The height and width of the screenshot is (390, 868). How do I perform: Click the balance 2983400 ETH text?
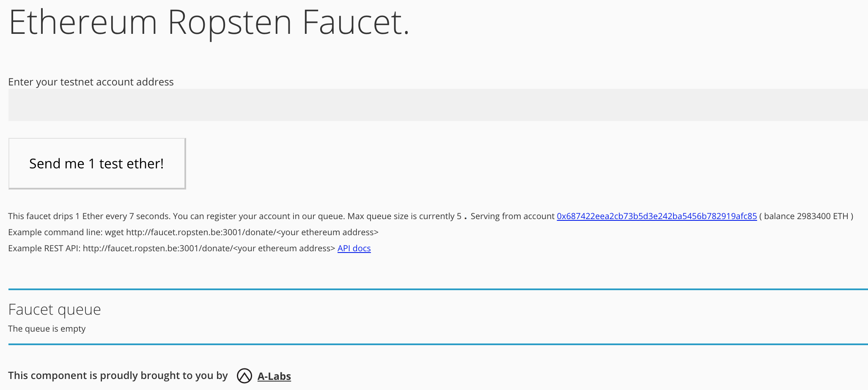pos(806,216)
